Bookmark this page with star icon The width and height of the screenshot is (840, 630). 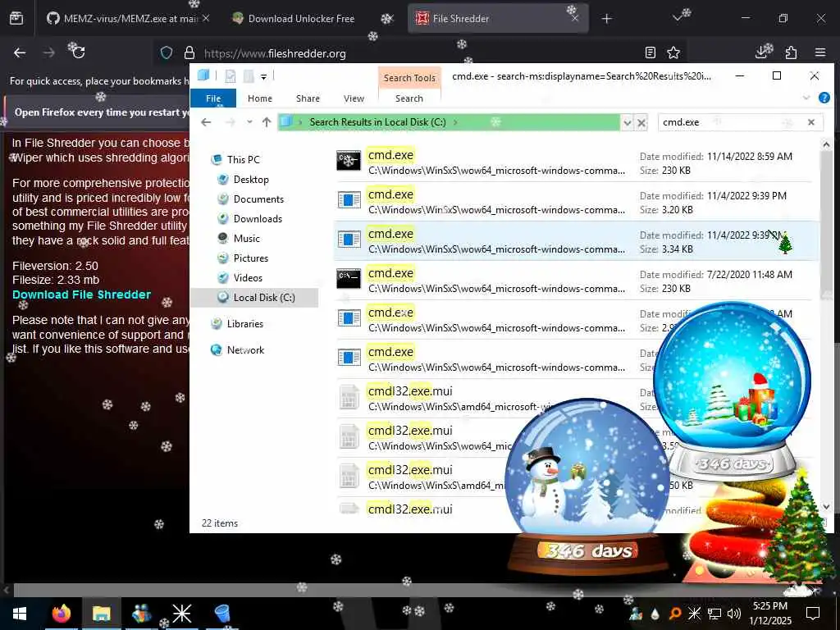(673, 52)
